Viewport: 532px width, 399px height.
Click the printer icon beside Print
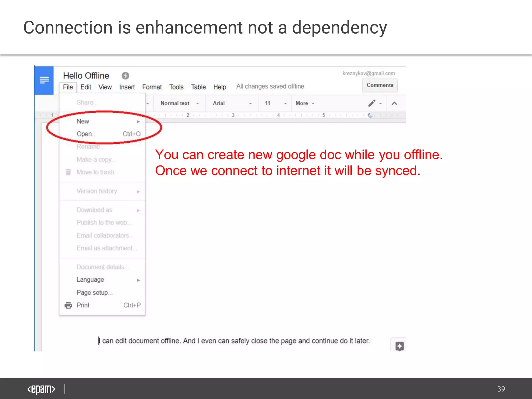pyautogui.click(x=68, y=305)
